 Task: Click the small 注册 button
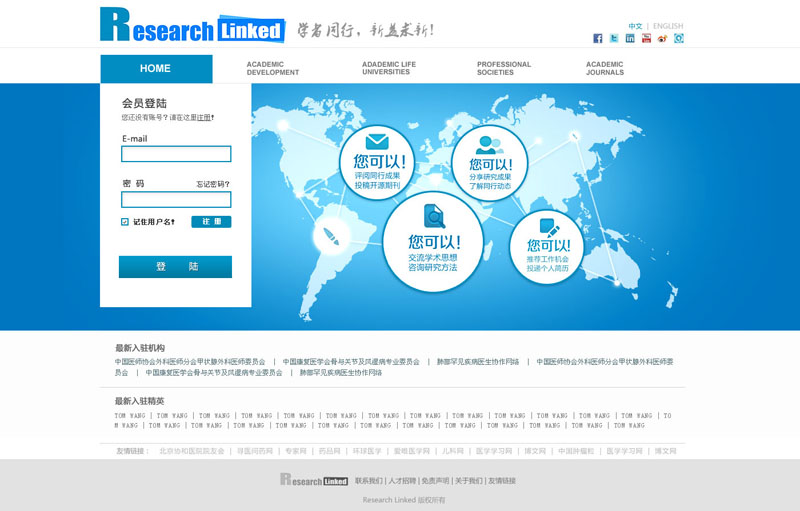coord(211,221)
